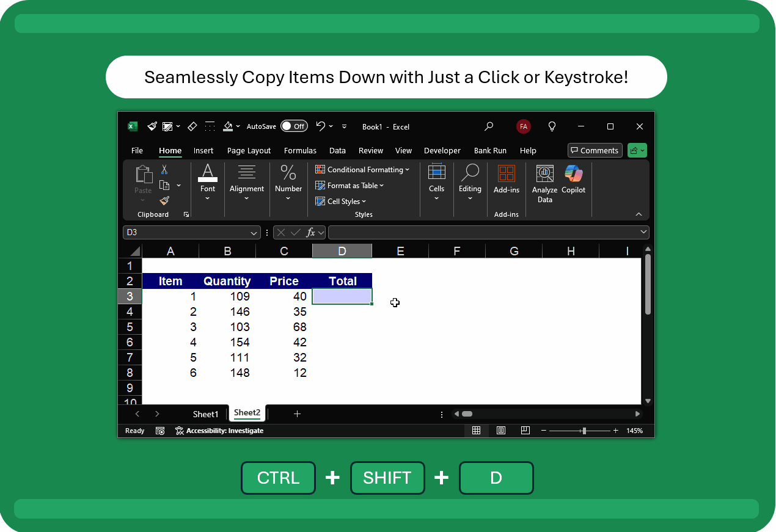This screenshot has width=776, height=532.
Task: Click the zoom slider handle
Action: tap(584, 431)
